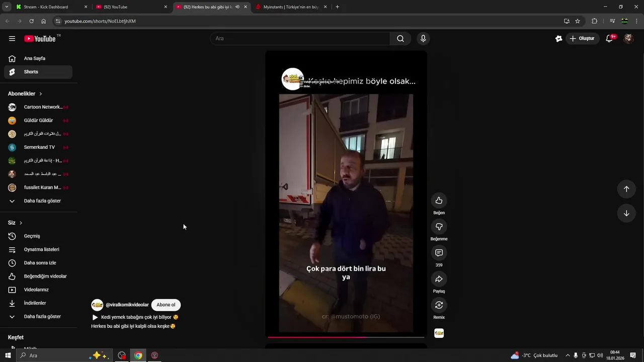This screenshot has height=362, width=644.
Task: Open Abonelikler section chevron
Action: click(x=41, y=94)
